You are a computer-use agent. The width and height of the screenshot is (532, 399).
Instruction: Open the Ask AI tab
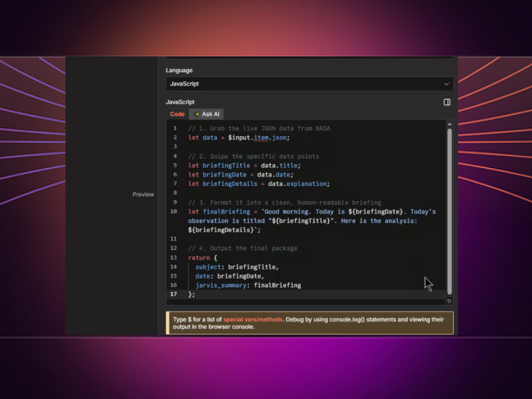[x=206, y=114]
